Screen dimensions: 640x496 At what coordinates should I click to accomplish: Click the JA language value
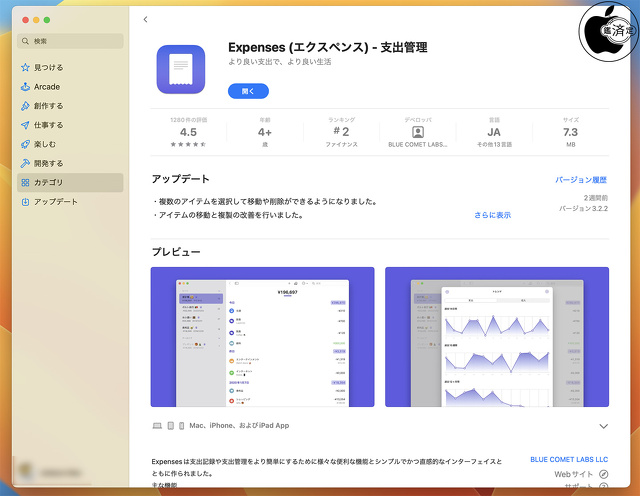pos(494,132)
